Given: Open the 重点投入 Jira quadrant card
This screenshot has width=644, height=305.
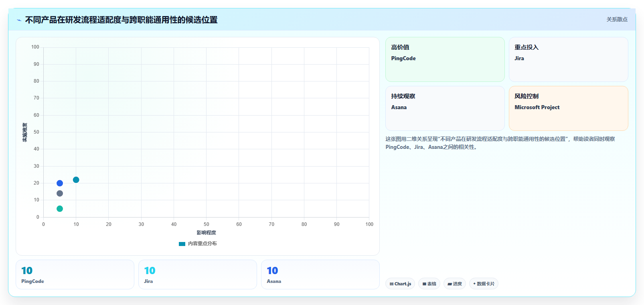Looking at the screenshot, I should [x=569, y=59].
